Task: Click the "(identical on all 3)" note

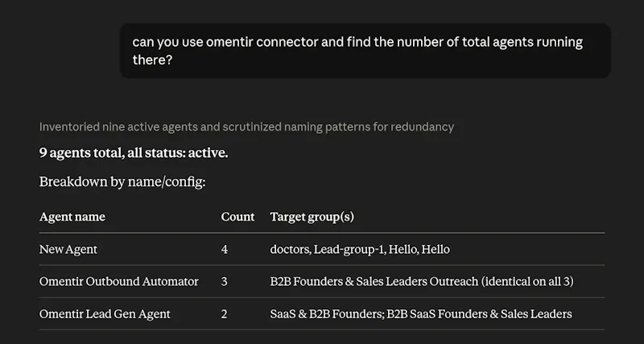Action: click(527, 281)
